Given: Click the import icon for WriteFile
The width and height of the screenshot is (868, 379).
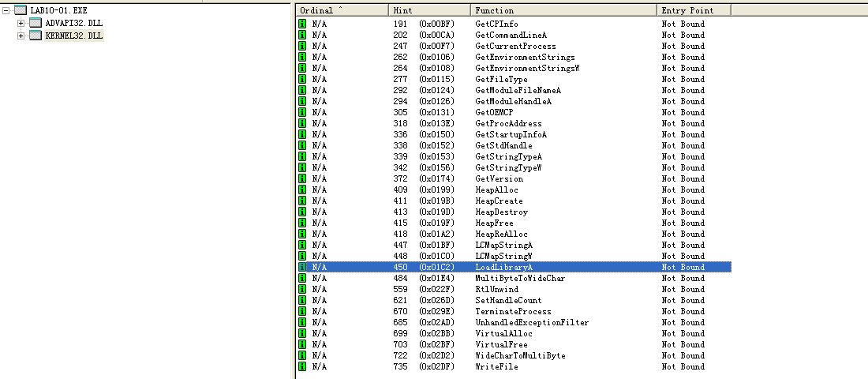Looking at the screenshot, I should tap(302, 367).
